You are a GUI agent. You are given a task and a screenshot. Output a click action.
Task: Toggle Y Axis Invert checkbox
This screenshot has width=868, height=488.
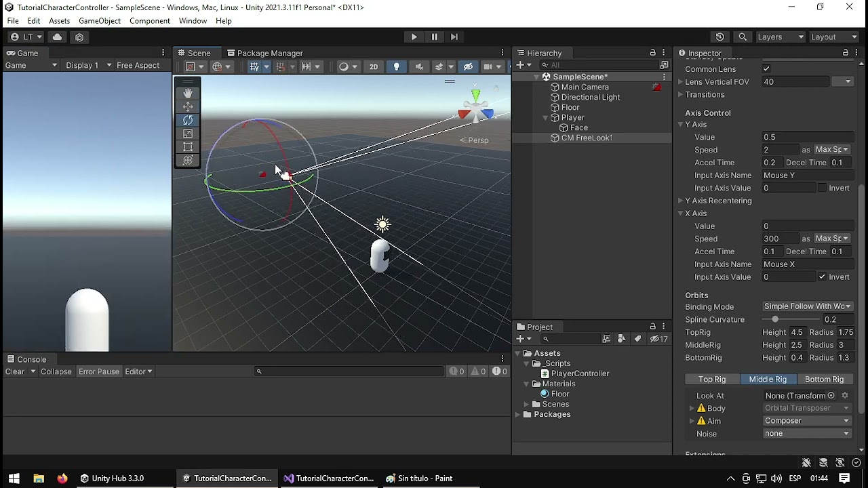(822, 188)
